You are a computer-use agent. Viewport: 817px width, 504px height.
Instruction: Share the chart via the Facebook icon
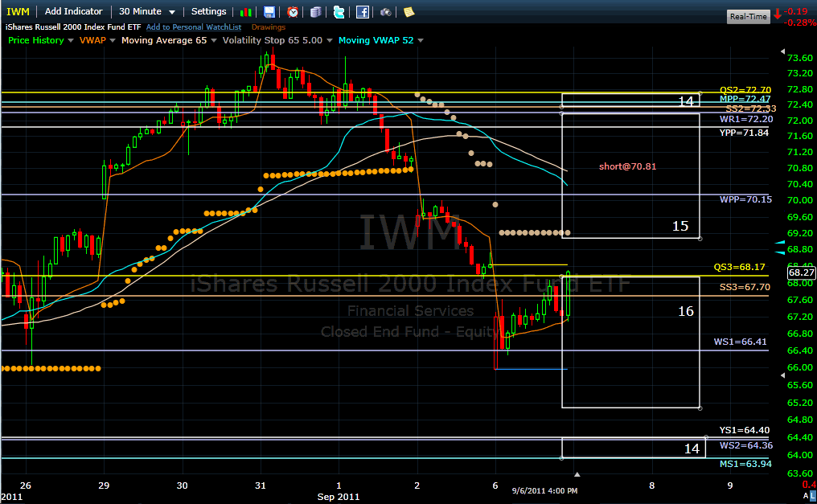362,12
